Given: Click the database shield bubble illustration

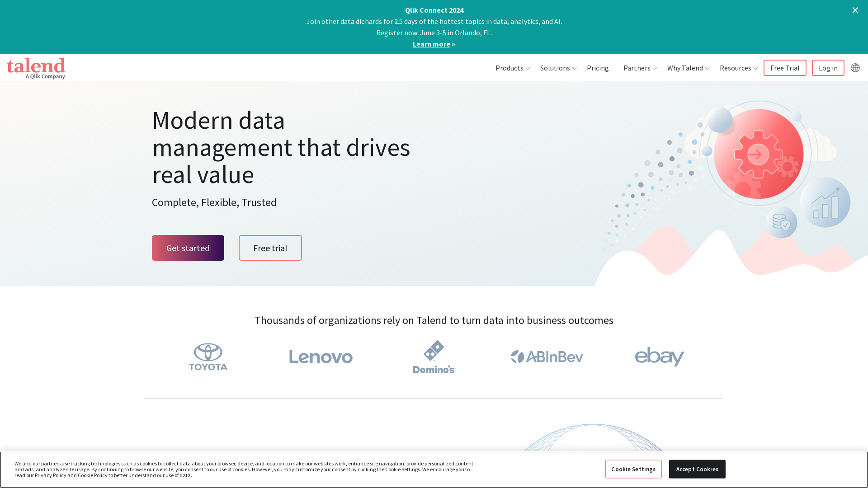Looking at the screenshot, I should point(781,223).
